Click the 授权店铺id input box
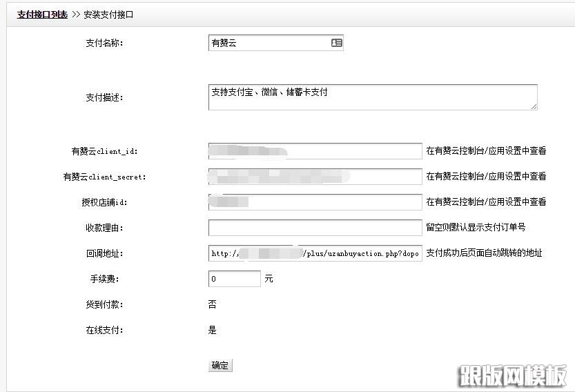The height and width of the screenshot is (392, 575). [315, 202]
